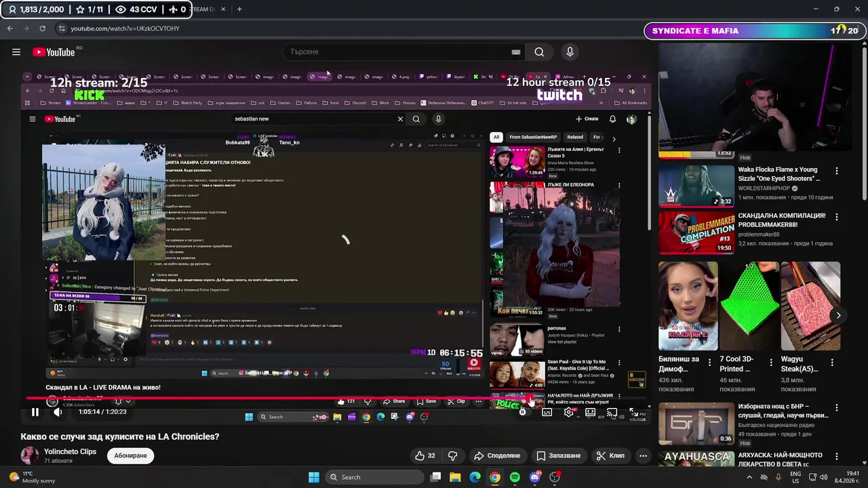Go back with the browser back arrow

click(9, 28)
